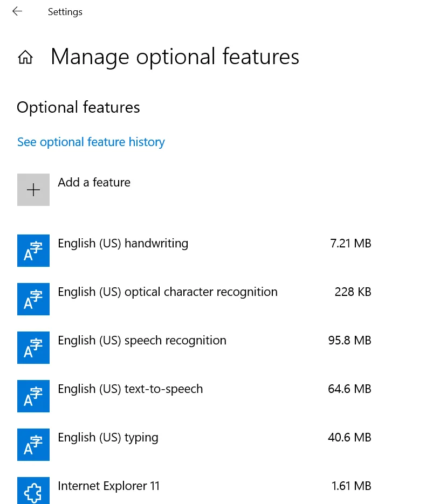Click the 7.21 MB size value
Image resolution: width=426 pixels, height=504 pixels.
[351, 243]
